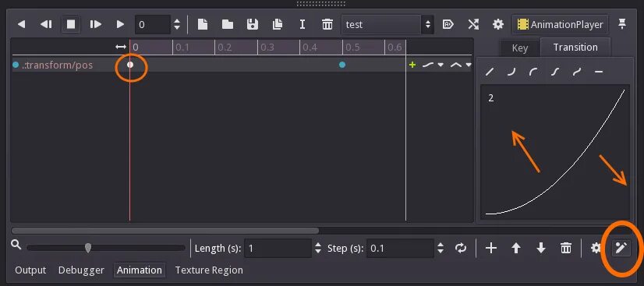Pin the AnimationPlayer editor

point(622,25)
